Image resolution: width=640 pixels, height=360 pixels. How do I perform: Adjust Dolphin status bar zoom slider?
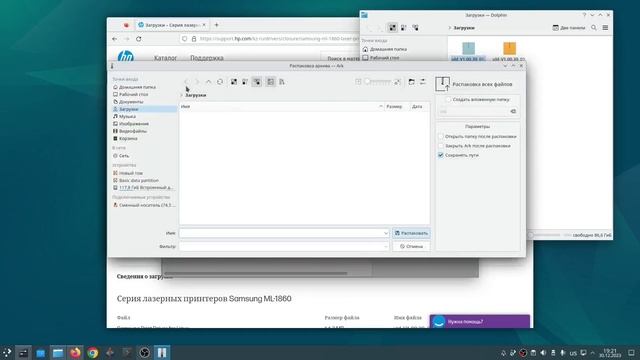(545, 235)
